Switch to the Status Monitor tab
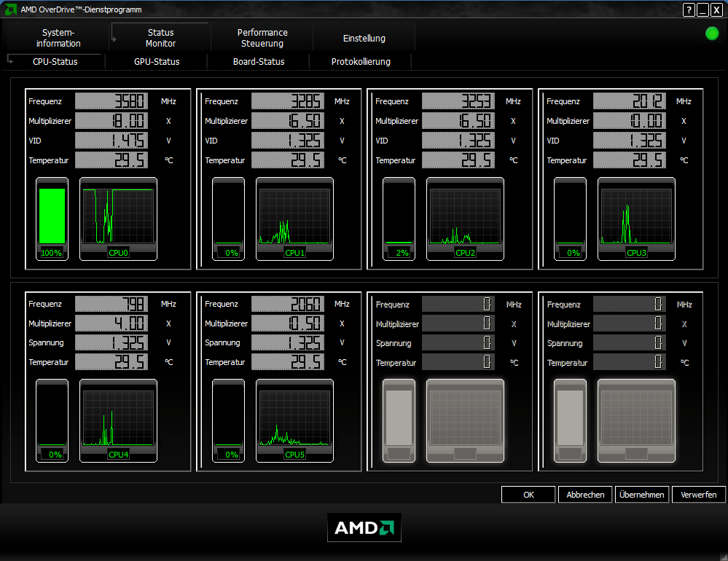Viewport: 728px width, 561px height. (x=160, y=38)
